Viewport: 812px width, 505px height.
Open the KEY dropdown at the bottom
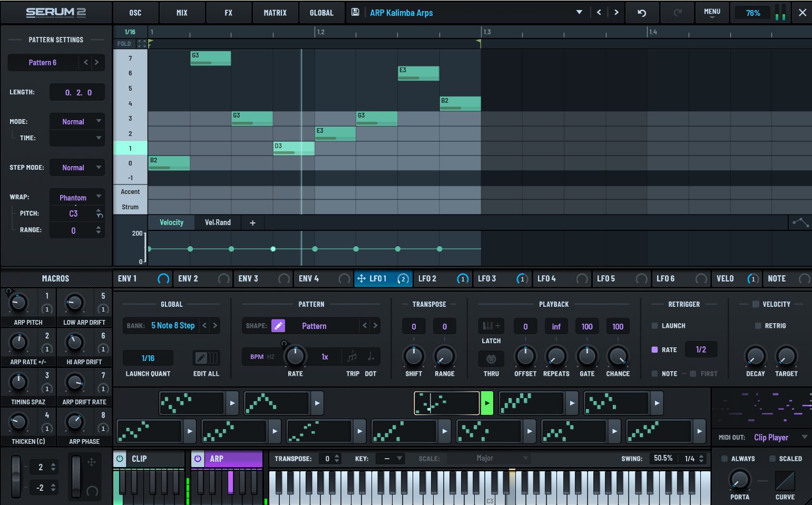[390, 459]
